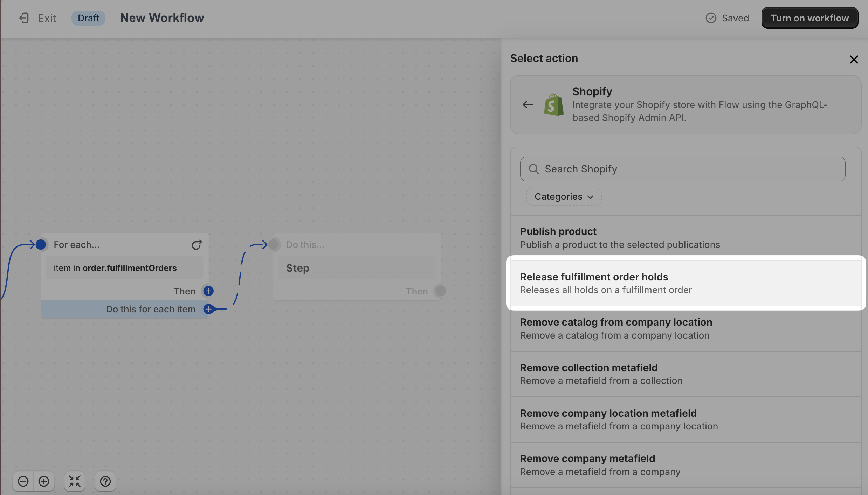
Task: Click the Shopify bag logo
Action: pyautogui.click(x=554, y=104)
